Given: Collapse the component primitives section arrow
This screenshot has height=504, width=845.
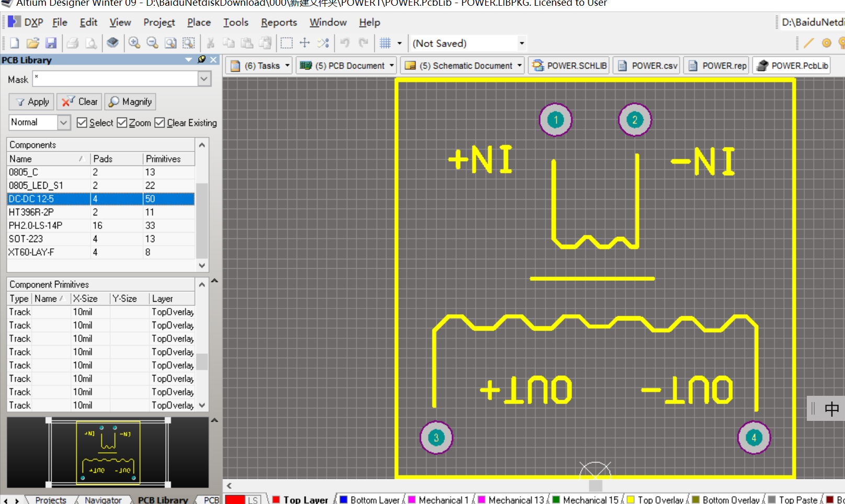Looking at the screenshot, I should 214,281.
